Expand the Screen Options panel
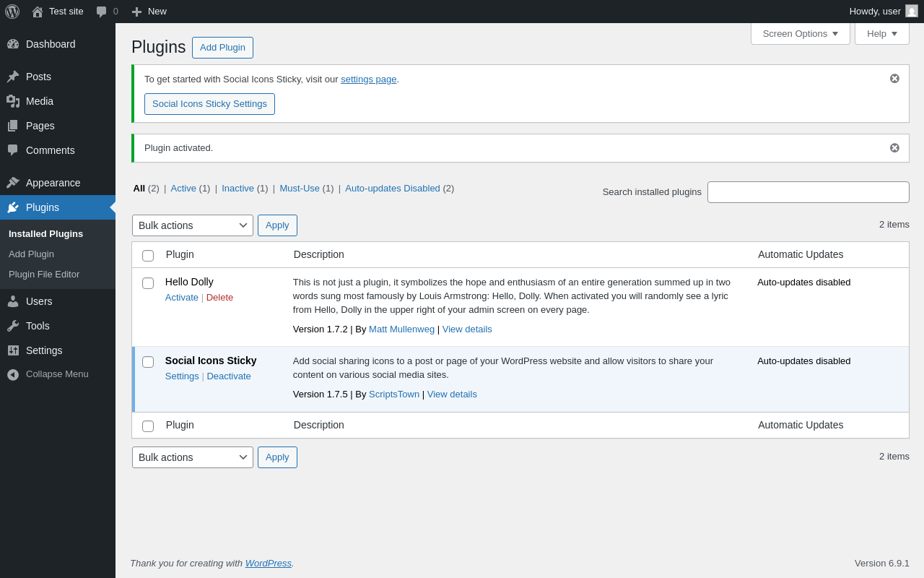924x578 pixels. 801,33
